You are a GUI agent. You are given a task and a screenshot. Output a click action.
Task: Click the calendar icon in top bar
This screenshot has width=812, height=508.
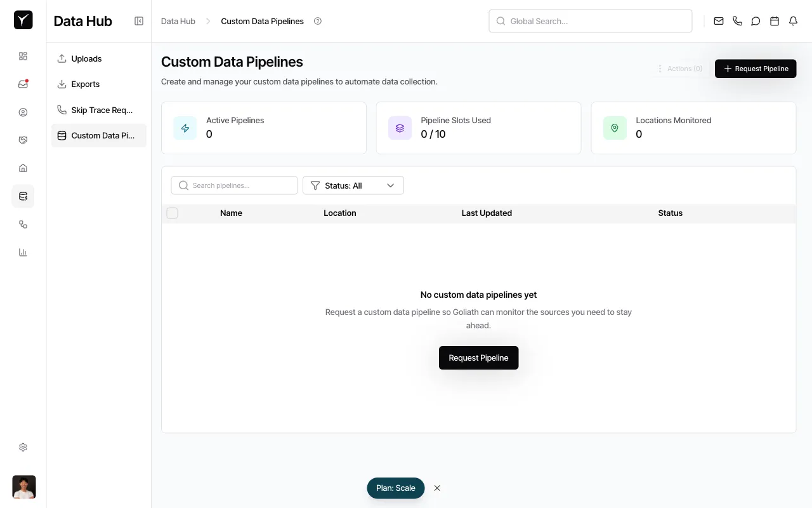tap(774, 21)
